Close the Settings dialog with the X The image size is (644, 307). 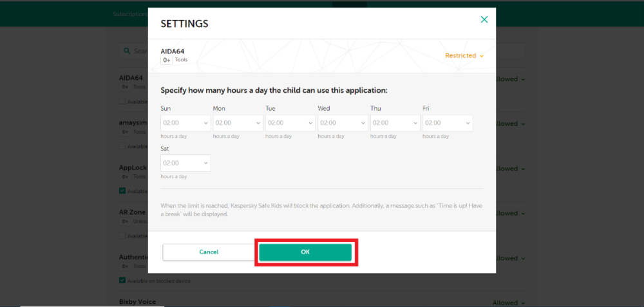coord(484,19)
